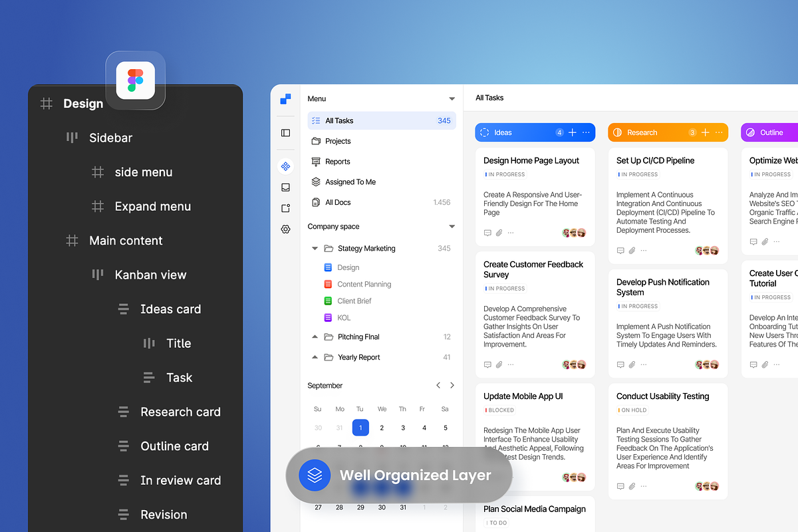
Task: Select Kanban view layer
Action: tap(150, 275)
